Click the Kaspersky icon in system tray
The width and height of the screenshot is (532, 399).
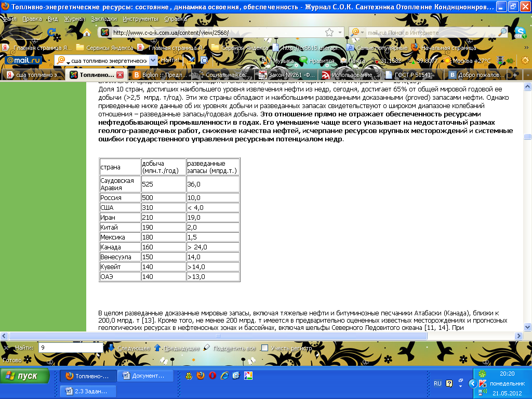click(483, 384)
